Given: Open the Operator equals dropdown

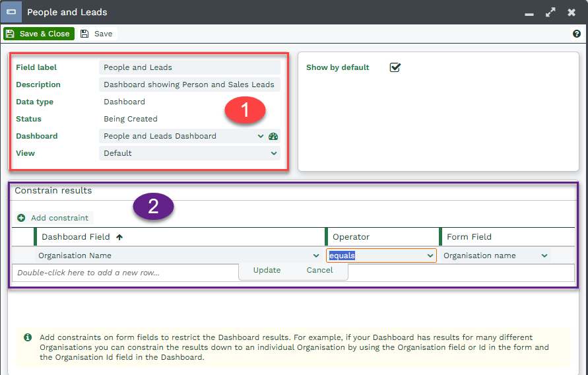Looking at the screenshot, I should [x=429, y=256].
